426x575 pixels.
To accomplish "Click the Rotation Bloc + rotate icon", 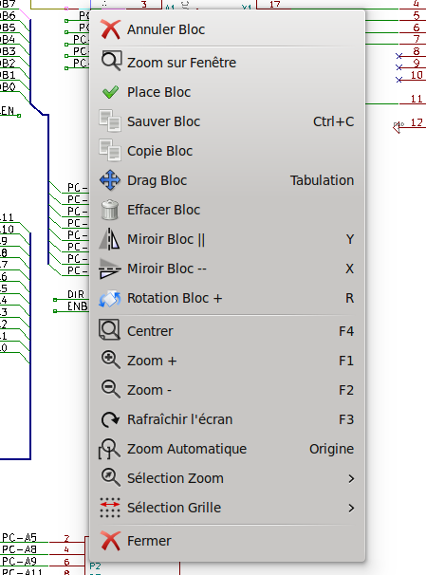I will (x=110, y=299).
